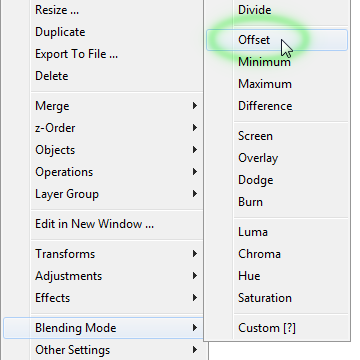
Task: Pick Burn blending mode
Action: coord(277,202)
